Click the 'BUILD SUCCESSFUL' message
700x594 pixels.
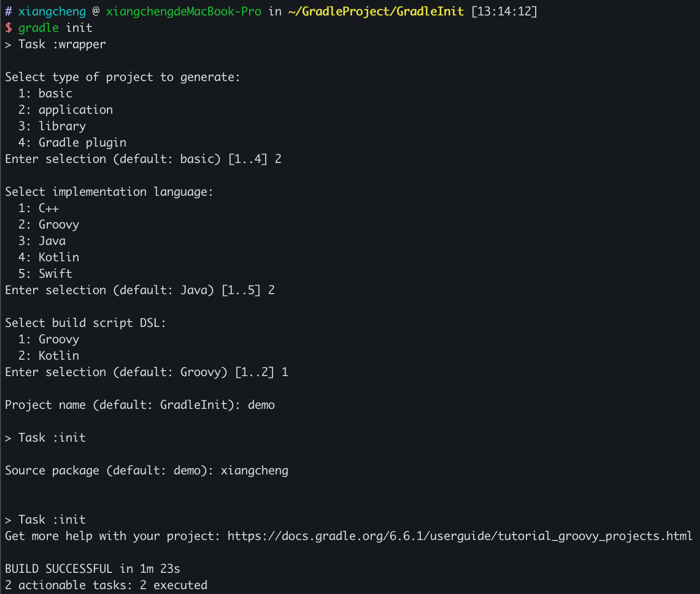(58, 569)
